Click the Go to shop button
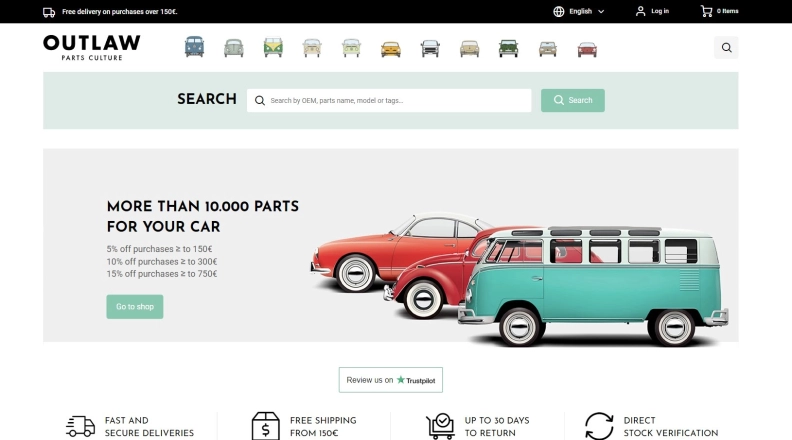 pos(135,307)
